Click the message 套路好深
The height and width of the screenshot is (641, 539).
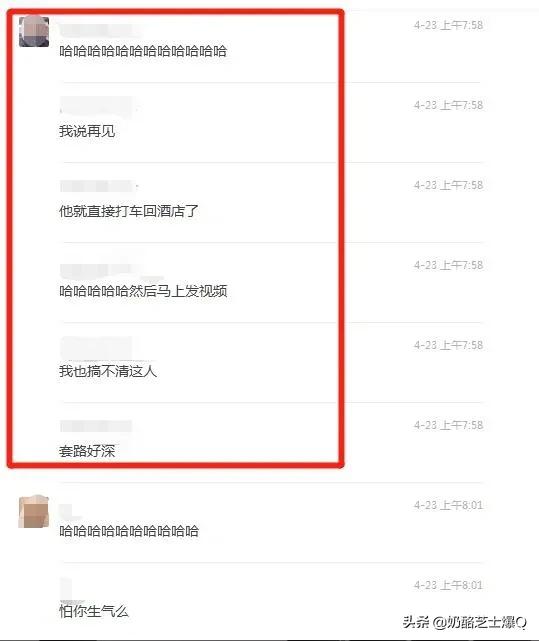[x=87, y=451]
